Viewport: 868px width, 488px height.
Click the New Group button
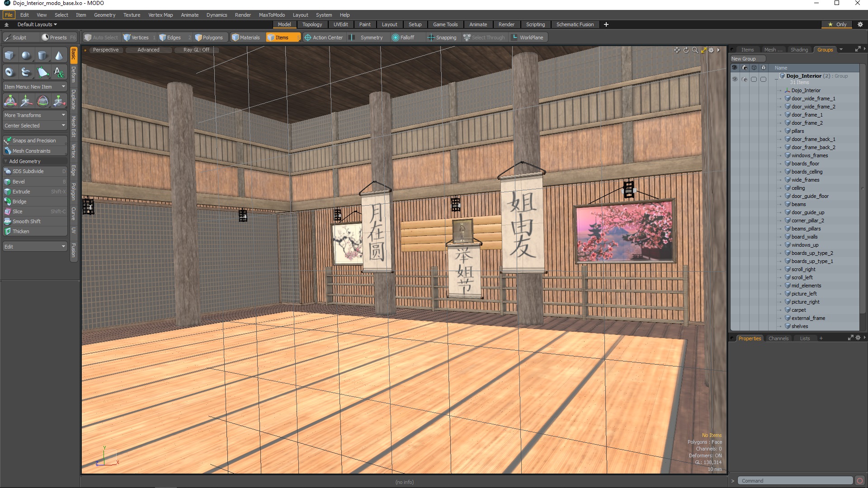click(x=747, y=59)
